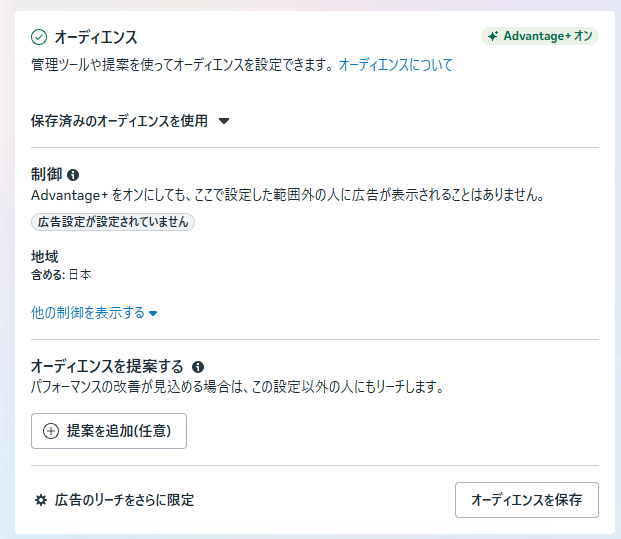The height and width of the screenshot is (539, 621).
Task: Click the オーディエンスを提案する heading text
Action: pos(108,367)
